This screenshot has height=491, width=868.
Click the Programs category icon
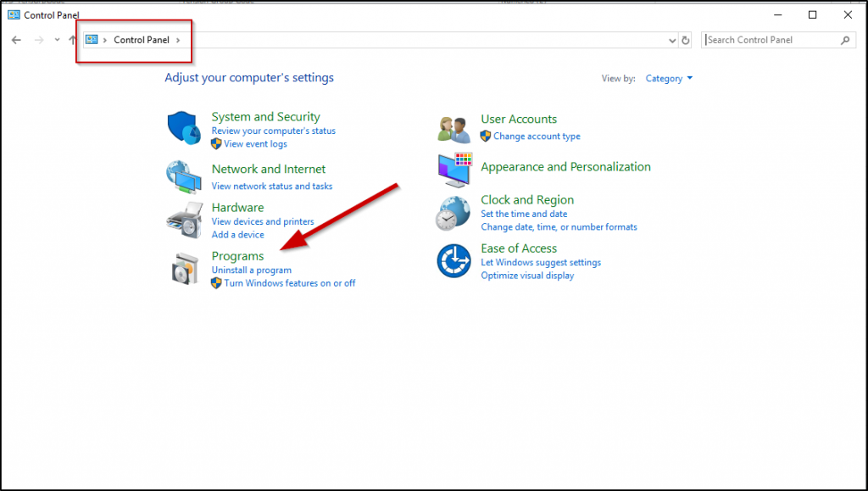[184, 268]
